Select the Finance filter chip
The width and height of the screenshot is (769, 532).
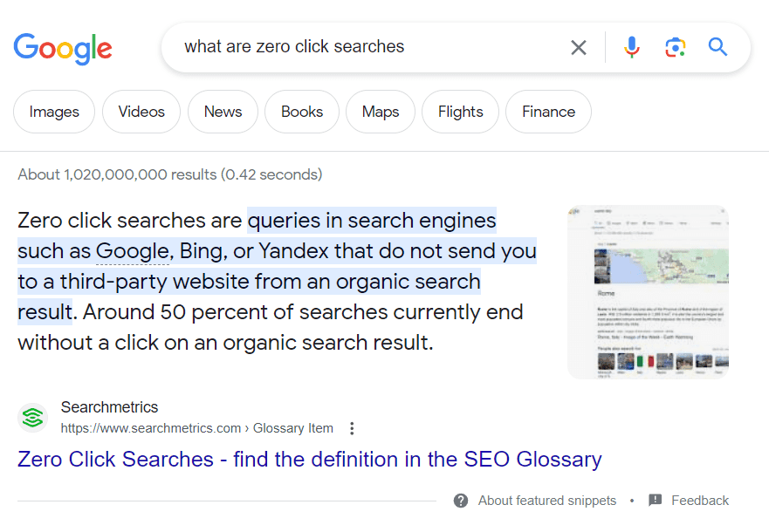pos(548,112)
